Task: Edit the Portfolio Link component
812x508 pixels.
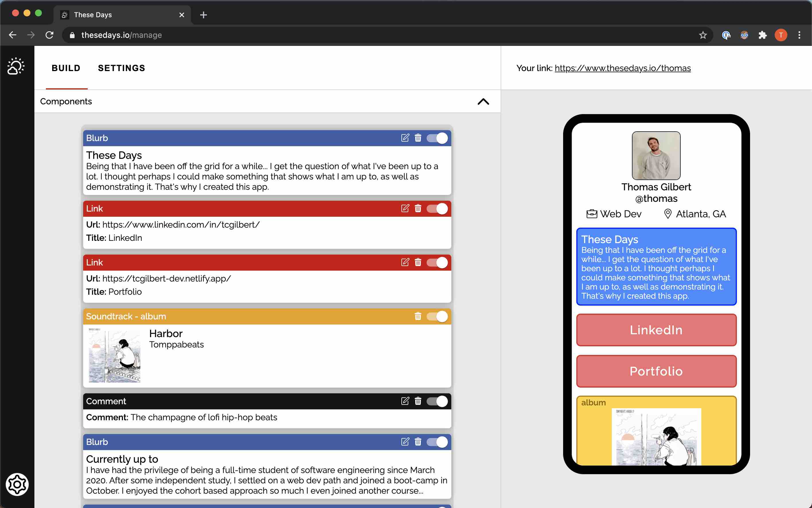Action: (405, 262)
